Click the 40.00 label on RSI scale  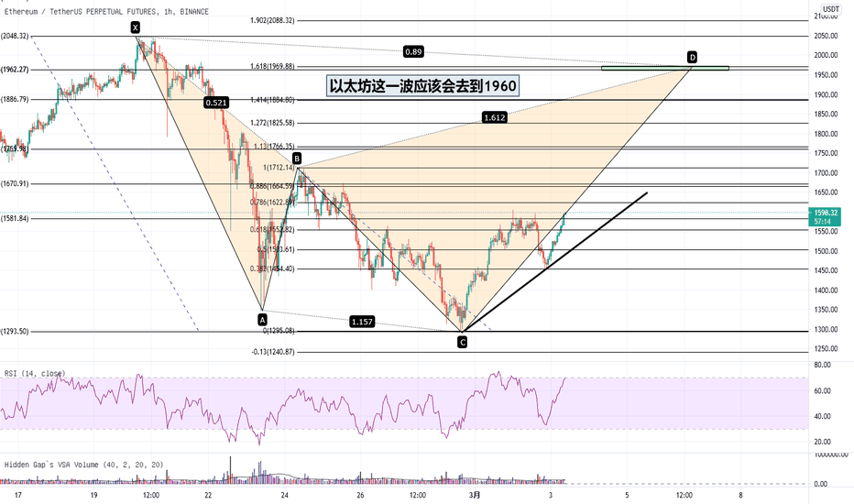(x=823, y=416)
